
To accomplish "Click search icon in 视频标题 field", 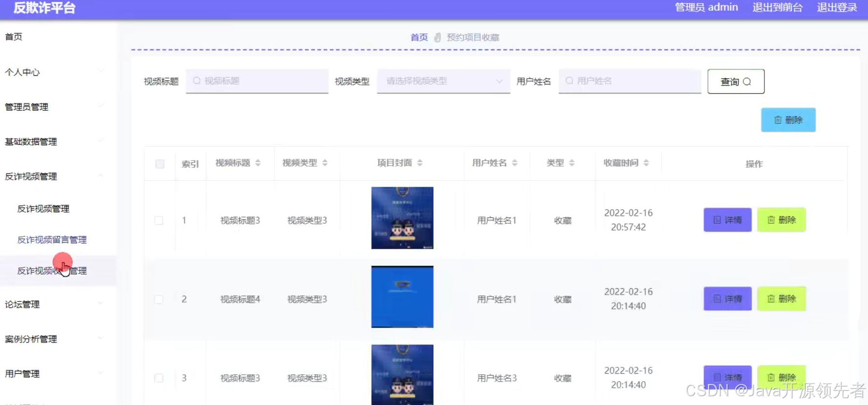I will coord(197,81).
